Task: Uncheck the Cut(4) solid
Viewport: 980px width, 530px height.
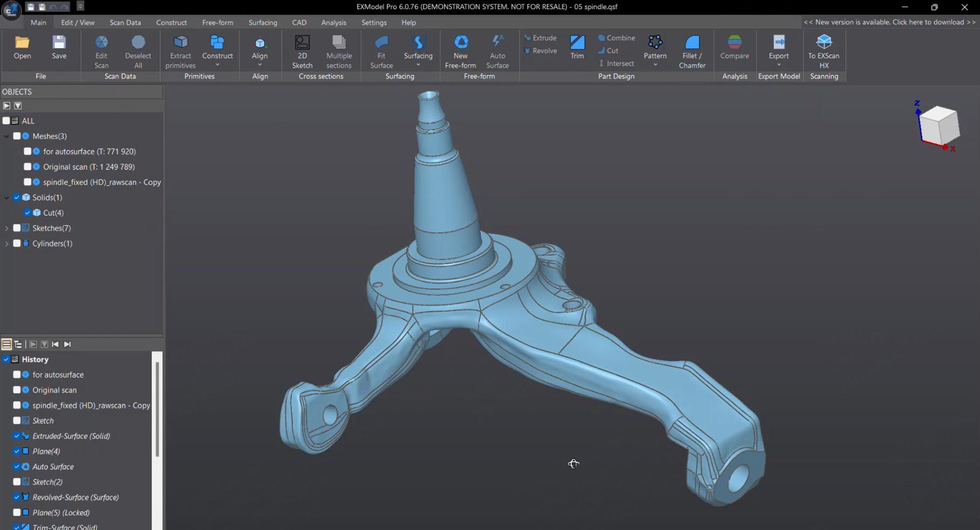Action: (27, 212)
